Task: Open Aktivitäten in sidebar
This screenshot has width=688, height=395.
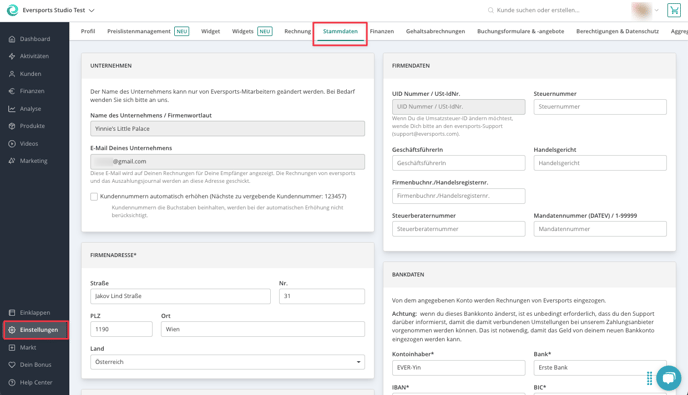Action: (34, 56)
